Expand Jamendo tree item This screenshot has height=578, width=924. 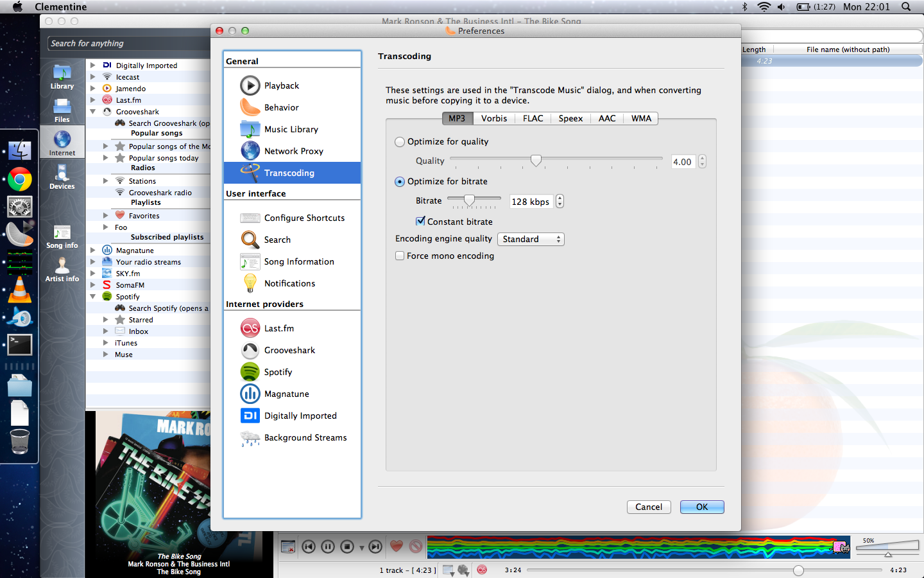(x=93, y=88)
